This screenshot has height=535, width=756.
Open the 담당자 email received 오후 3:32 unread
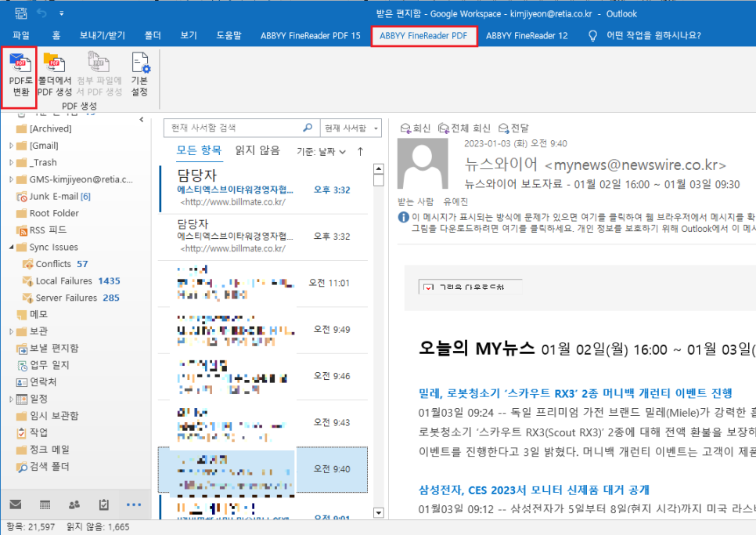point(263,190)
